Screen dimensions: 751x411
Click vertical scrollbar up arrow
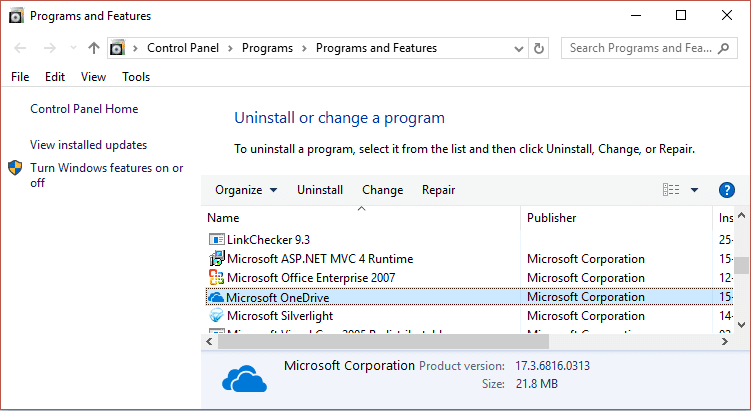(x=741, y=216)
